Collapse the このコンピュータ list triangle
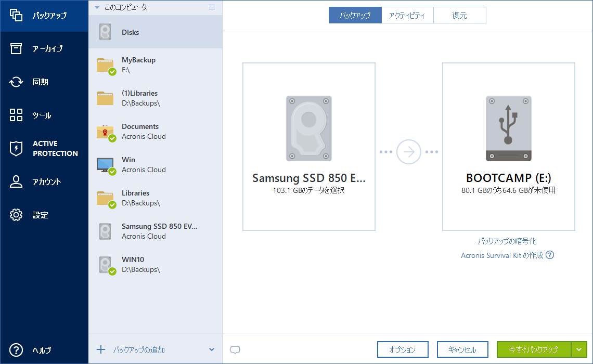 (97, 7)
